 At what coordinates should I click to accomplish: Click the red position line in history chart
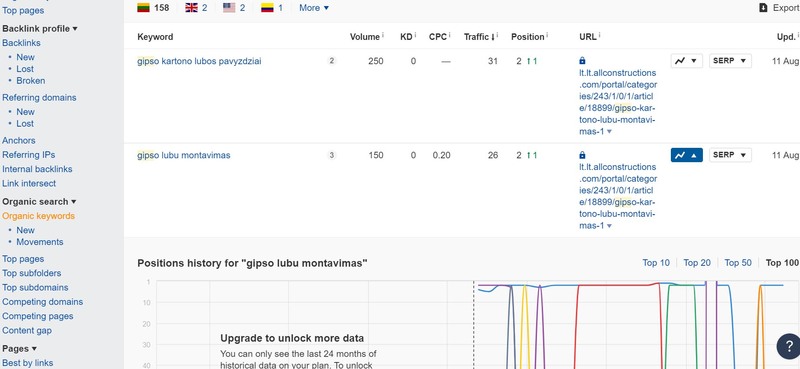pos(617,285)
